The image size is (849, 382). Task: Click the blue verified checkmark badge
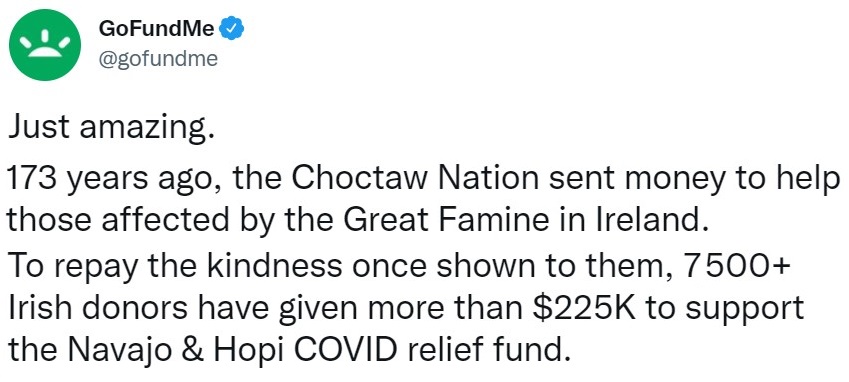233,29
